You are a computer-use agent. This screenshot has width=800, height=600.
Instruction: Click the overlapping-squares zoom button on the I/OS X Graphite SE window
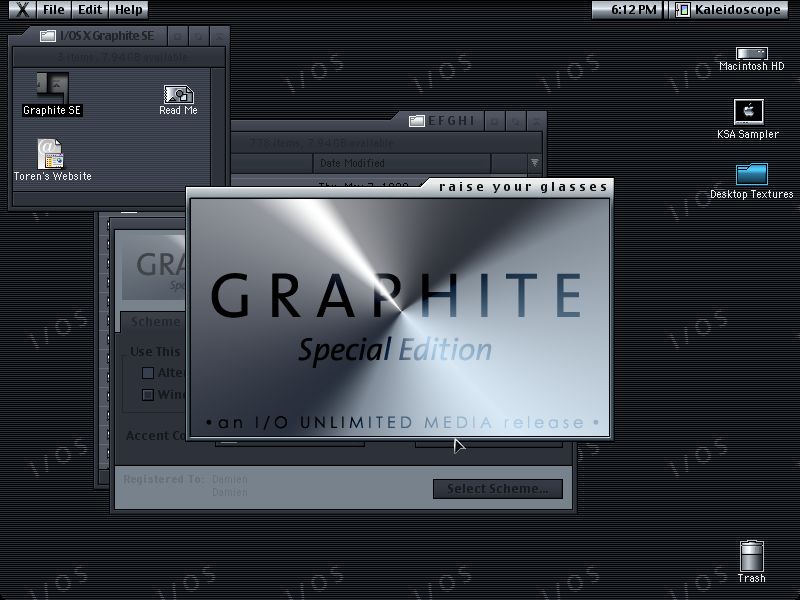(198, 36)
